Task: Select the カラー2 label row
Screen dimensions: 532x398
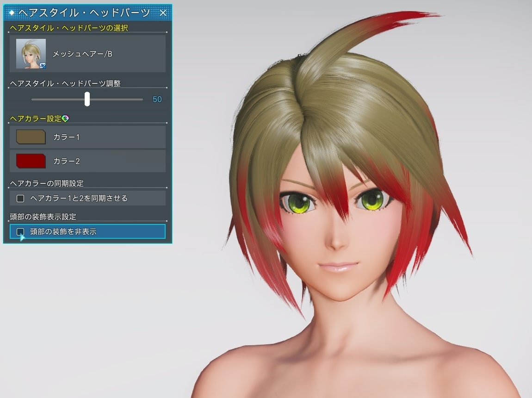Action: 87,161
